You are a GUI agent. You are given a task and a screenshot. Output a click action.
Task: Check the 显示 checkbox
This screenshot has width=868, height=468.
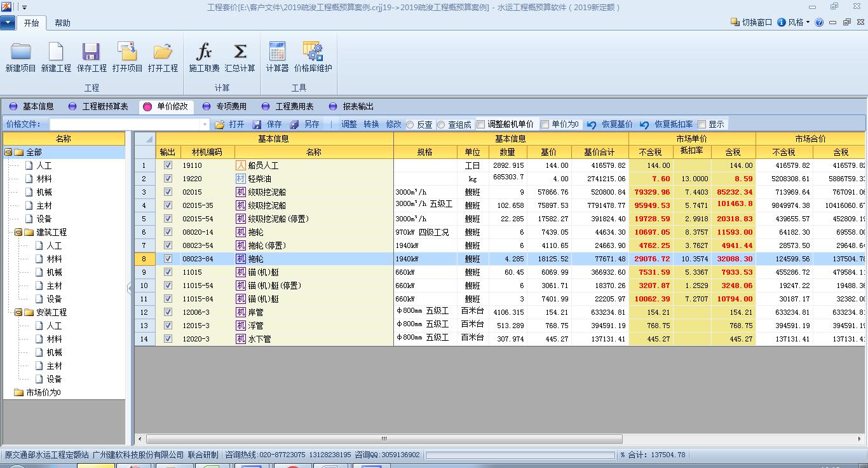702,125
